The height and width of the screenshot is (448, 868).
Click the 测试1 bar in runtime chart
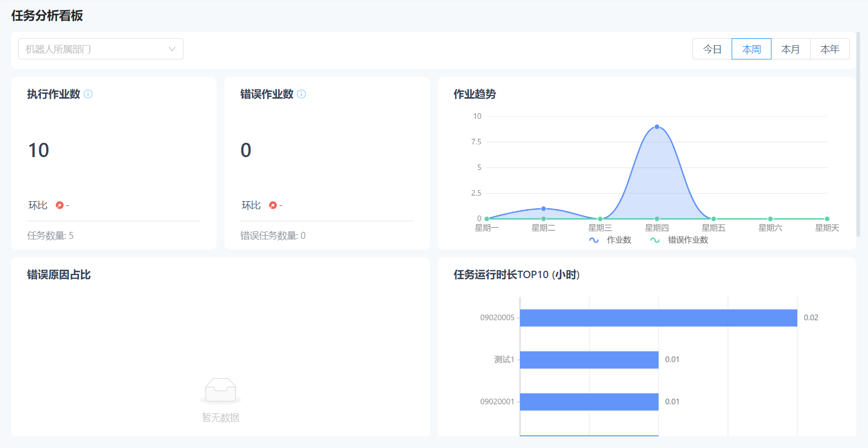coord(589,359)
